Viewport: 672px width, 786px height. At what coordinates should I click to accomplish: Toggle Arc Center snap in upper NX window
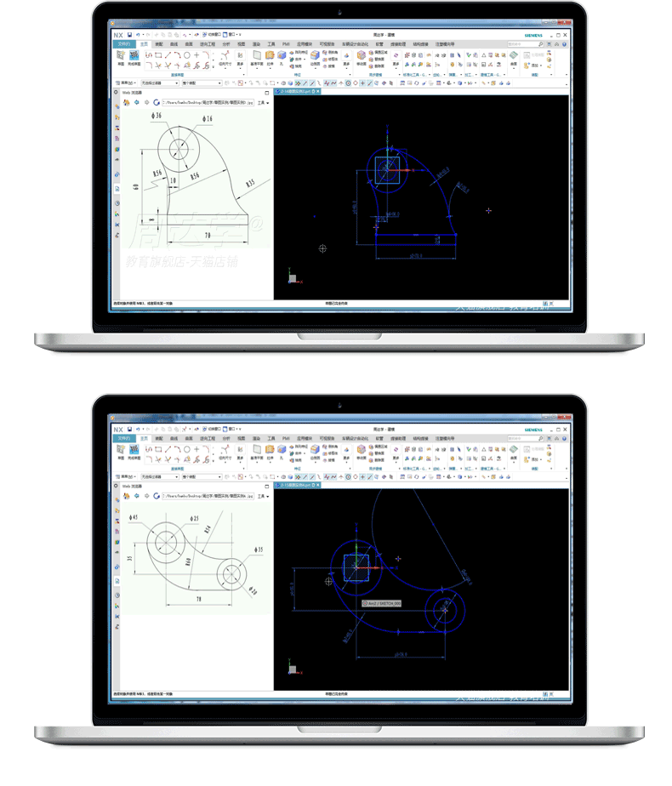348,83
